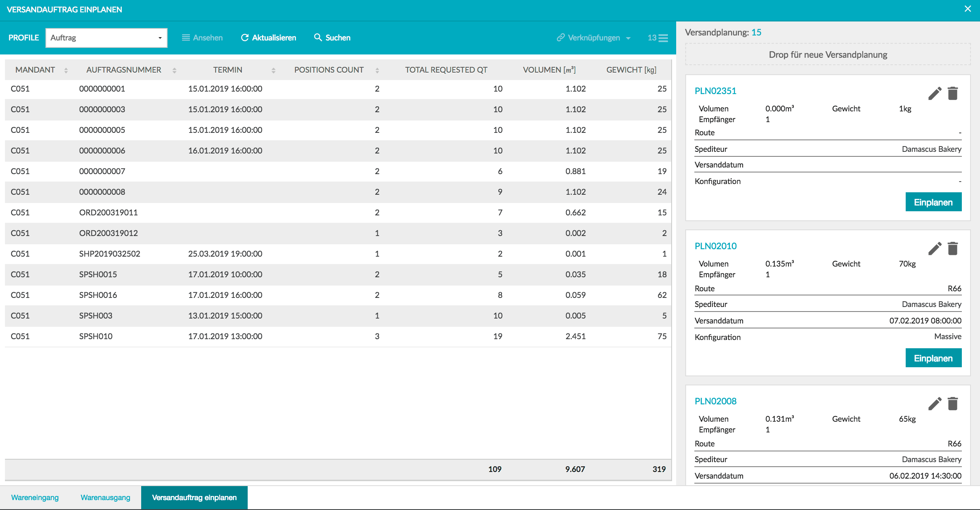
Task: Click the Ansehen view button
Action: [x=202, y=38]
